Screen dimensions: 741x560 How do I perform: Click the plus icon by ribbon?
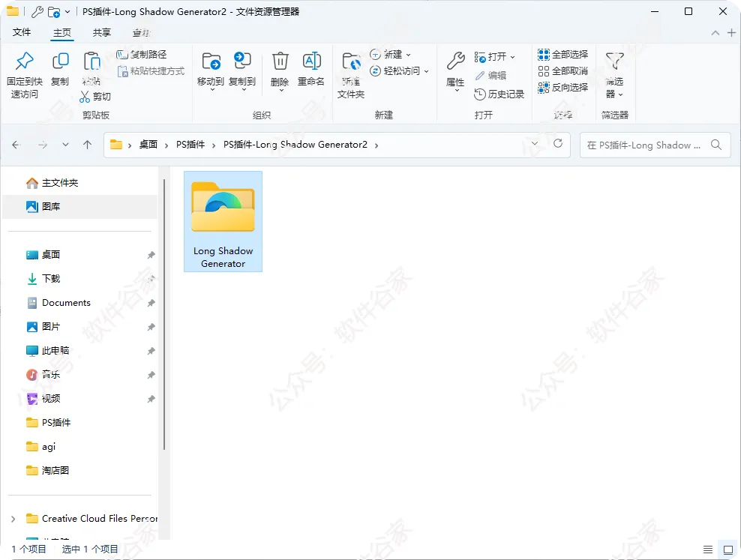(x=731, y=32)
